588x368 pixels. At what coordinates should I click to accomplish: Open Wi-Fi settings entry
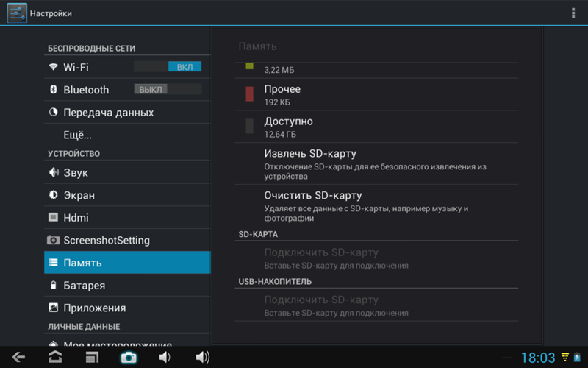click(x=127, y=67)
